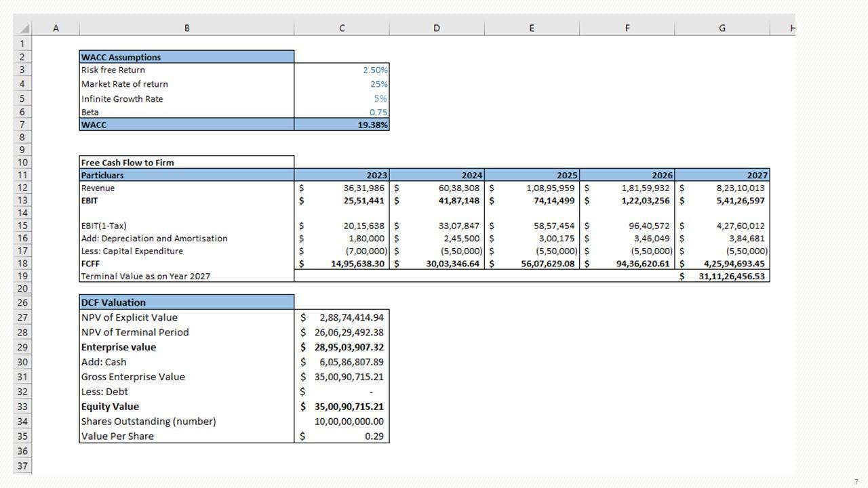Click the Free Cash Flow to Firm title cell

186,163
